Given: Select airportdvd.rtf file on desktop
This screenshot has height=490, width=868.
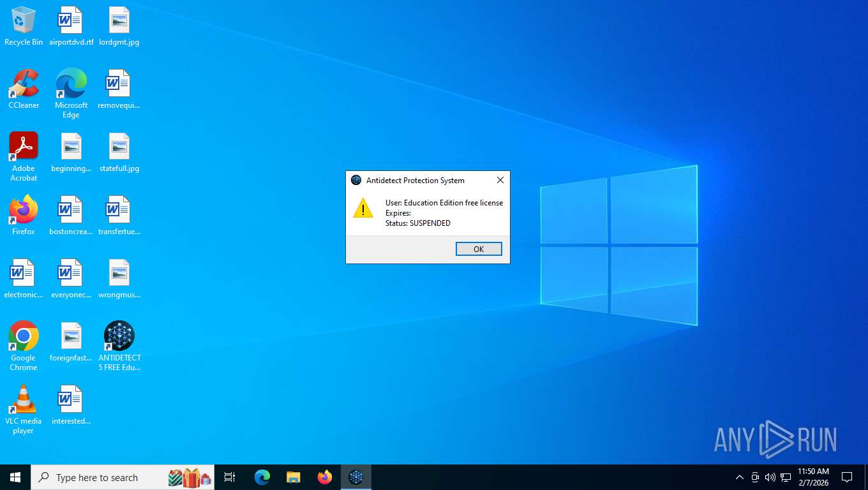Looking at the screenshot, I should (x=71, y=26).
